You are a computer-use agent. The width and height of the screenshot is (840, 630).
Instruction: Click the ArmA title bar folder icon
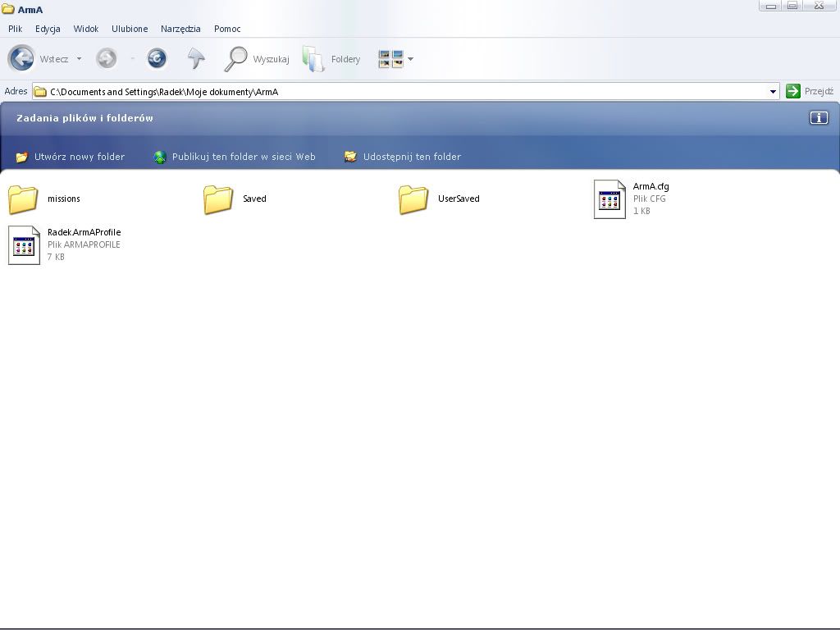coord(8,10)
